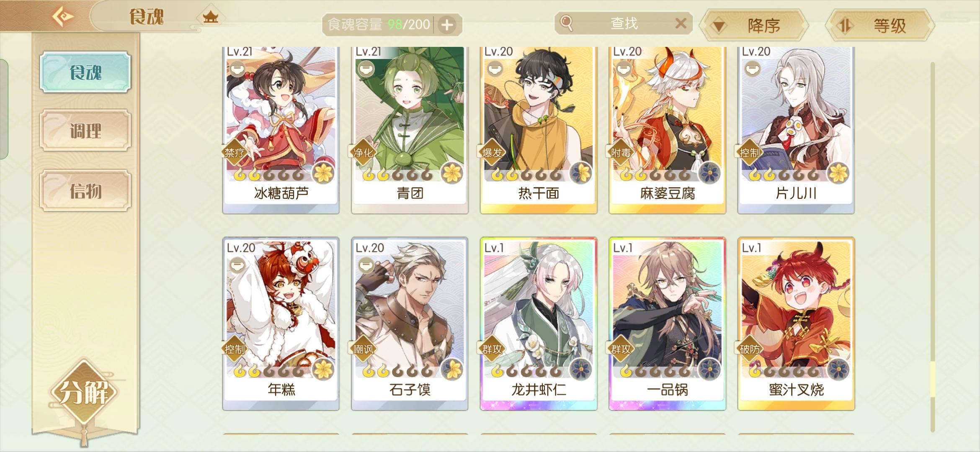The width and height of the screenshot is (980, 452).
Task: Tap the 群攻 tag on 龙井虾仁
Action: [x=492, y=349]
